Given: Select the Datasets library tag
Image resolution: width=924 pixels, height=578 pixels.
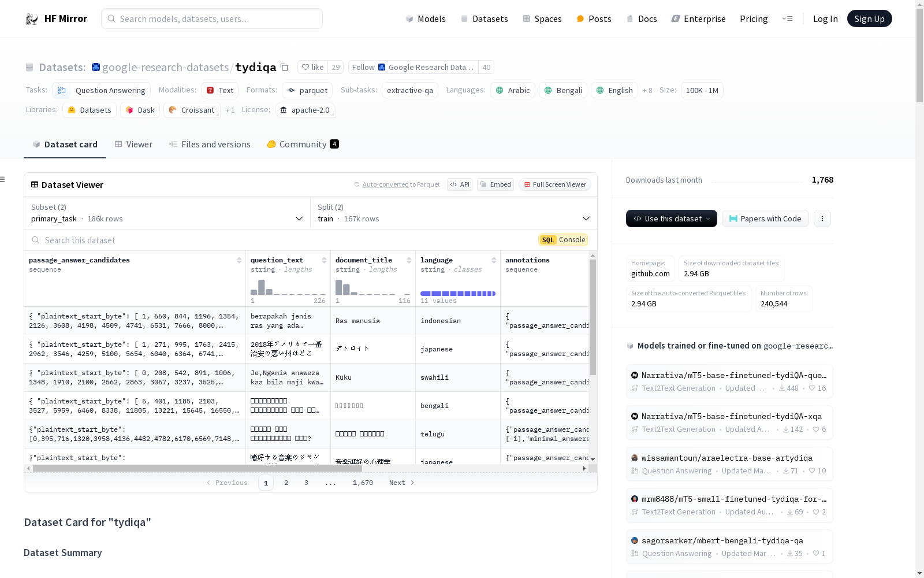Looking at the screenshot, I should (x=90, y=110).
